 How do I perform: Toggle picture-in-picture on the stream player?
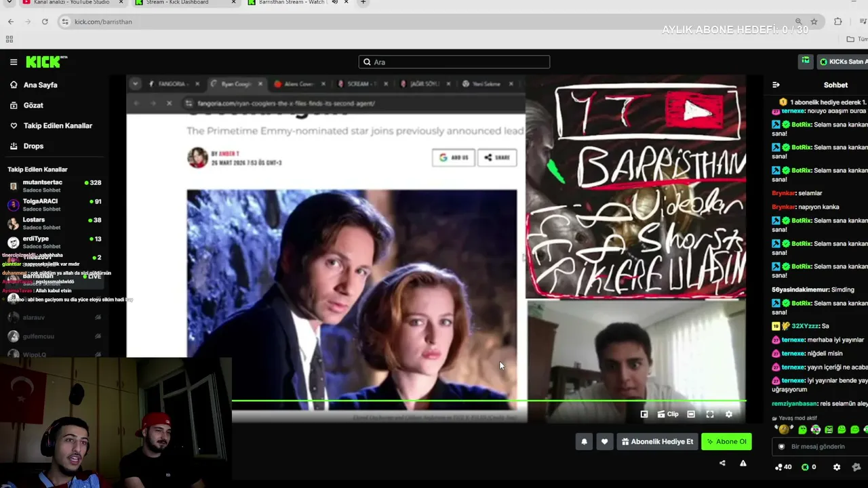point(644,414)
